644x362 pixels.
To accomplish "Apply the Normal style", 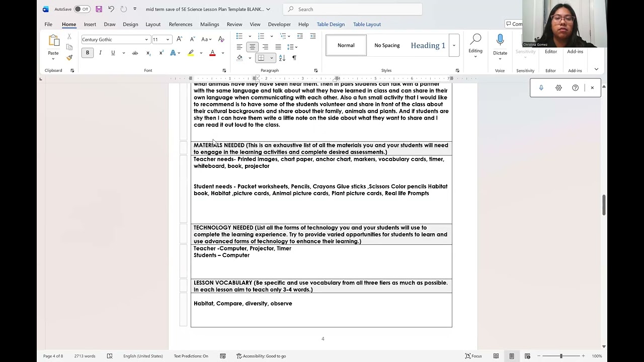I will point(346,45).
